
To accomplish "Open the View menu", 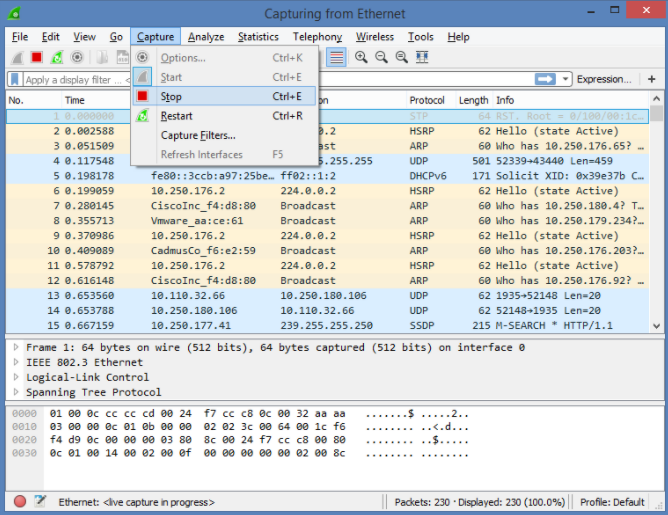I will click(x=84, y=37).
